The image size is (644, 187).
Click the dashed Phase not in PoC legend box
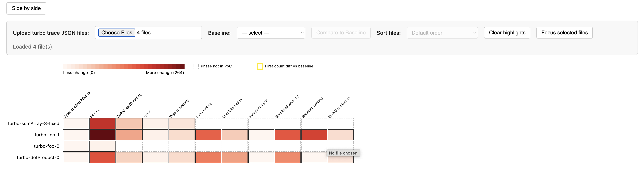point(196,66)
